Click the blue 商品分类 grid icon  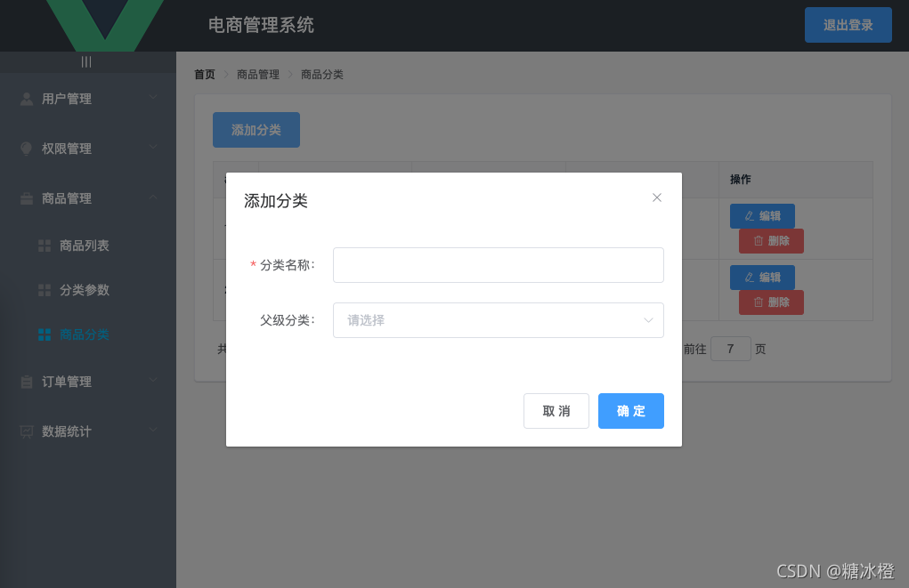(x=44, y=334)
